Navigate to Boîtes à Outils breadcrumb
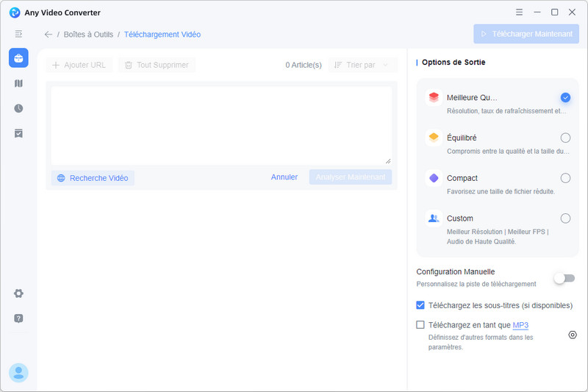 [88, 35]
